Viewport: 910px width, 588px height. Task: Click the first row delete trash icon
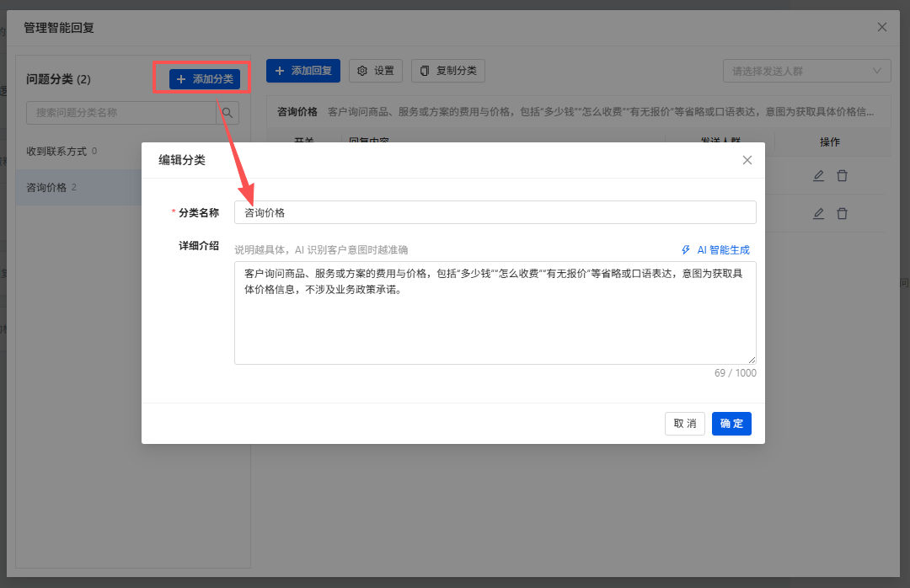(x=842, y=175)
